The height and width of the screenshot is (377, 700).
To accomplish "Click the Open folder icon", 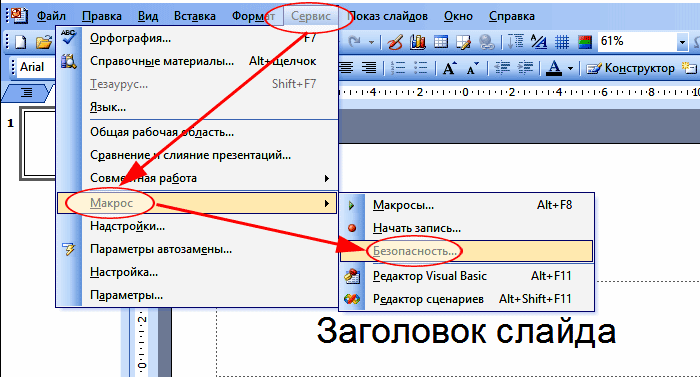I will click(44, 42).
